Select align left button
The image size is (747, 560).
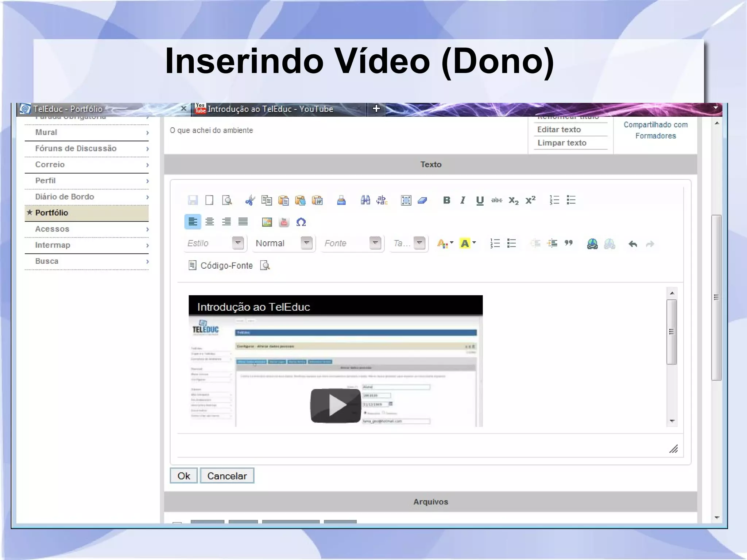tap(193, 222)
